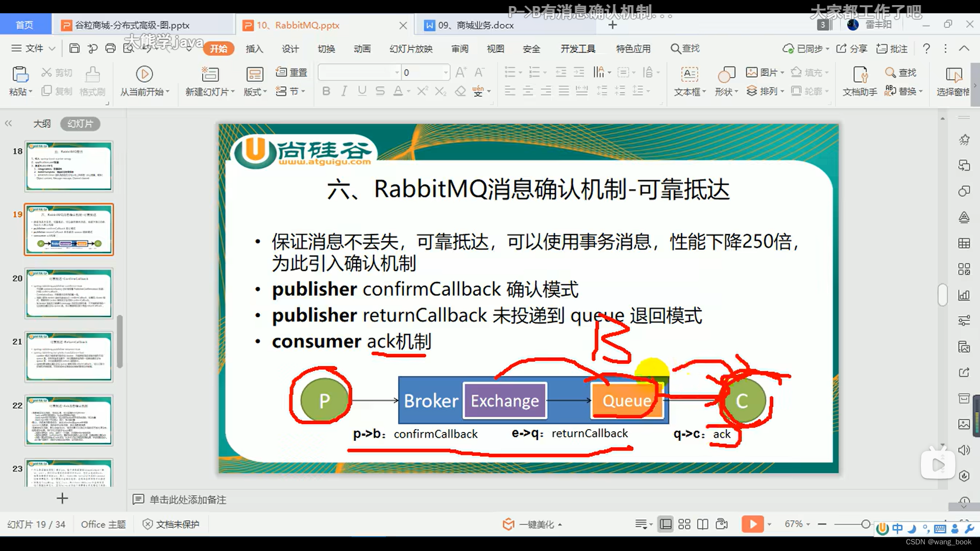Click the Share (分享) button

[852, 48]
